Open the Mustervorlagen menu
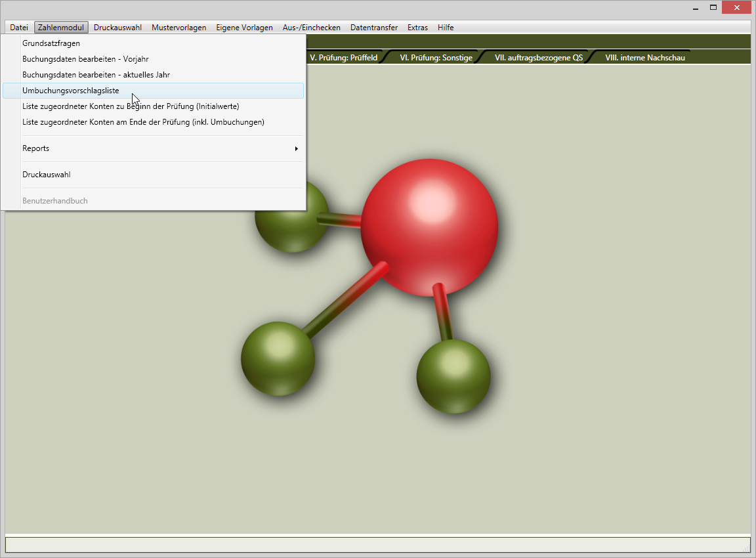Image resolution: width=756 pixels, height=558 pixels. pos(178,28)
